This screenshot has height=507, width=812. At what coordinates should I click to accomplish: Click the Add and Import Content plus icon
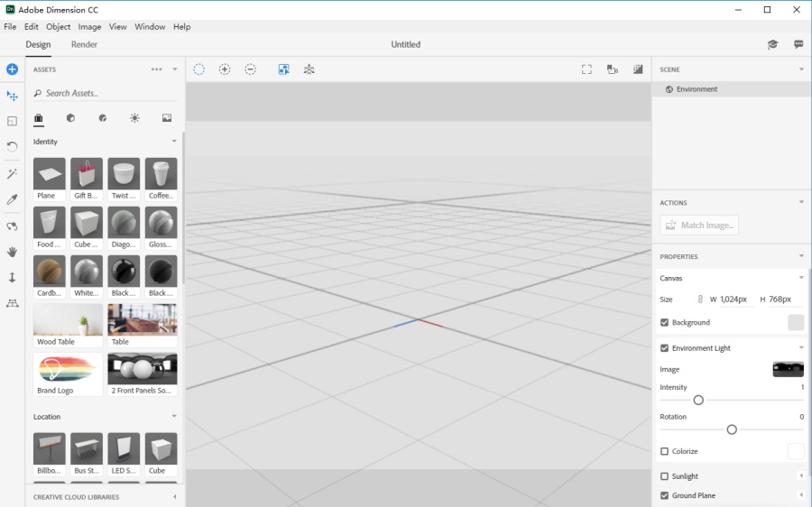[12, 69]
